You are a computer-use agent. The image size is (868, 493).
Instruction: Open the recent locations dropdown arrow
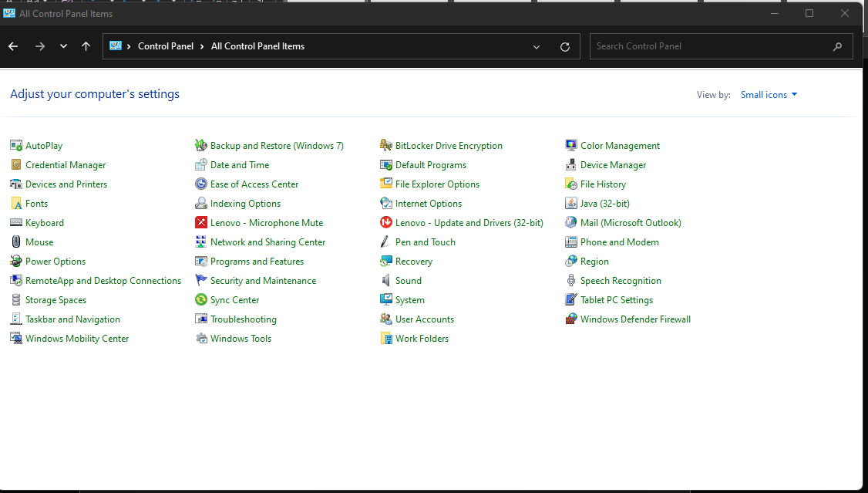tap(64, 46)
